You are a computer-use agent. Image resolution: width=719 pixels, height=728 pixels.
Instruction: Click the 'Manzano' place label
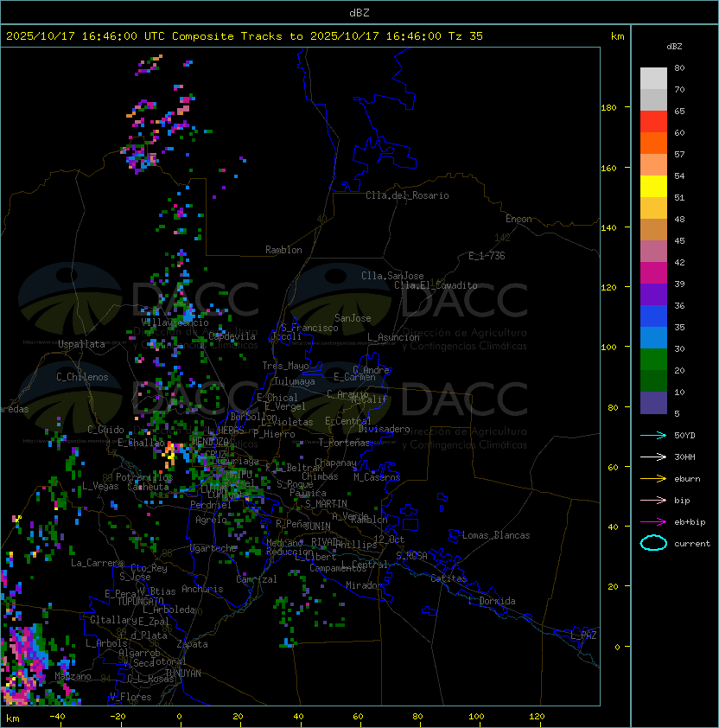tap(73, 676)
